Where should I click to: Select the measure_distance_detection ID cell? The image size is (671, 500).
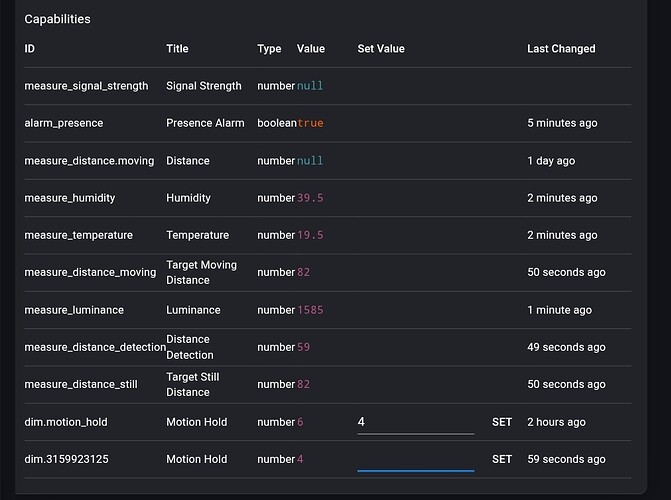coord(95,347)
